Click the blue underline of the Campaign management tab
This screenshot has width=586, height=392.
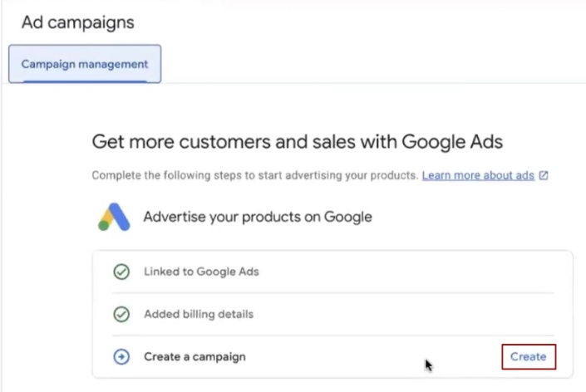(x=84, y=81)
